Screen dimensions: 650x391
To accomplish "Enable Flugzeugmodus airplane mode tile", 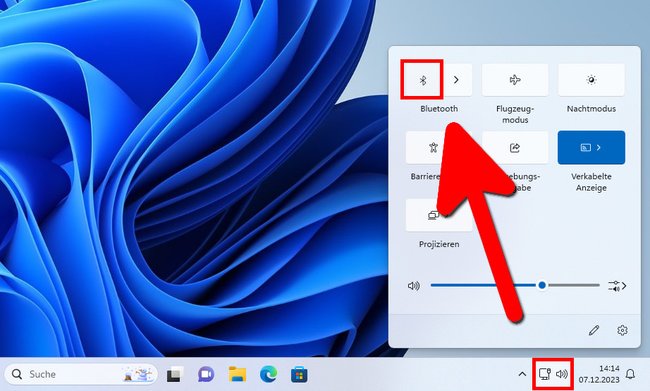I will tap(515, 80).
